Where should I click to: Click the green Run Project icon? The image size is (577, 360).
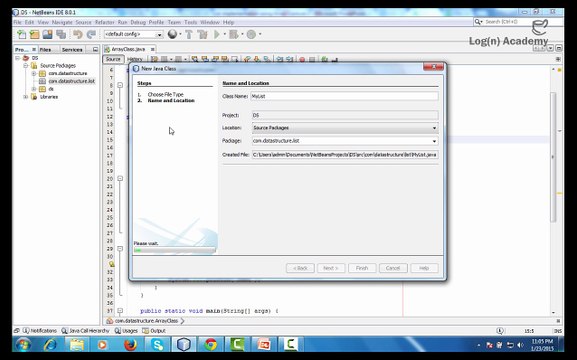pyautogui.click(x=217, y=35)
